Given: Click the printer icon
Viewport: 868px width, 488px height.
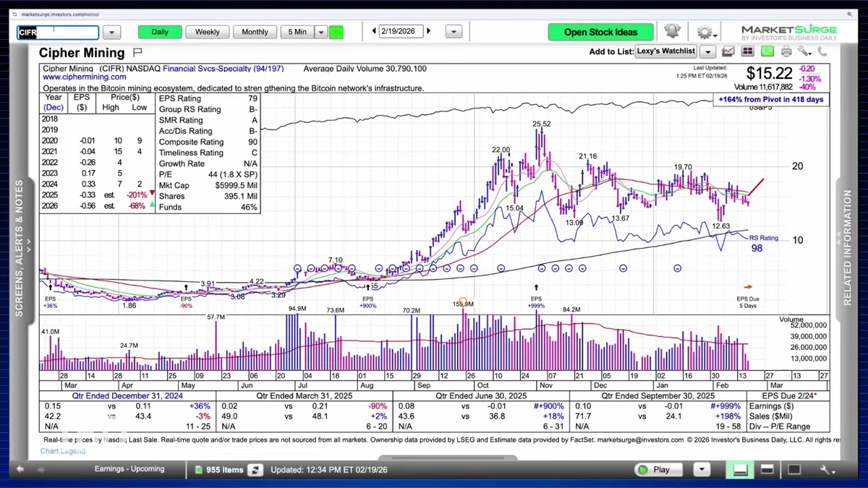Looking at the screenshot, I should tap(786, 51).
